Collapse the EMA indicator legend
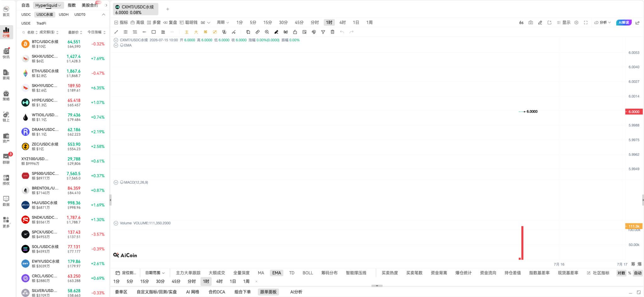This screenshot has width=644, height=297. (x=116, y=45)
